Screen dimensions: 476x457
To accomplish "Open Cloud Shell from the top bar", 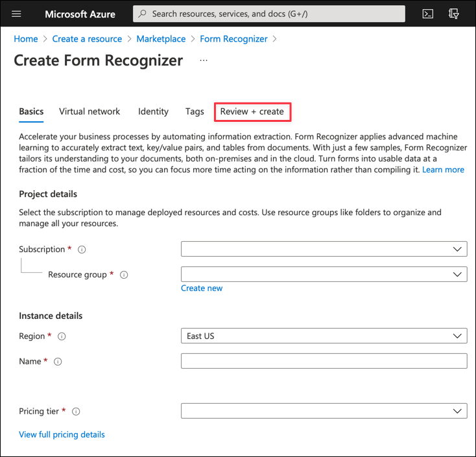I will coord(427,14).
